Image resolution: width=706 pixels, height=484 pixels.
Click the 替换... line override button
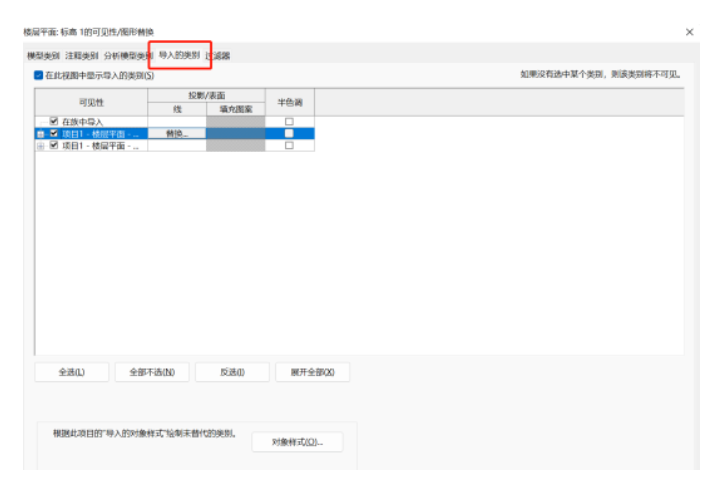click(x=177, y=133)
